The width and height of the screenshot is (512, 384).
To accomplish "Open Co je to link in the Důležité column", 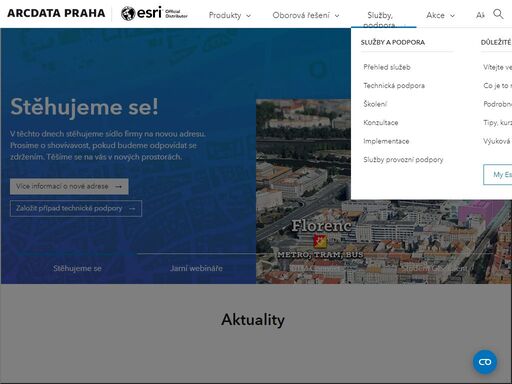I will click(497, 86).
